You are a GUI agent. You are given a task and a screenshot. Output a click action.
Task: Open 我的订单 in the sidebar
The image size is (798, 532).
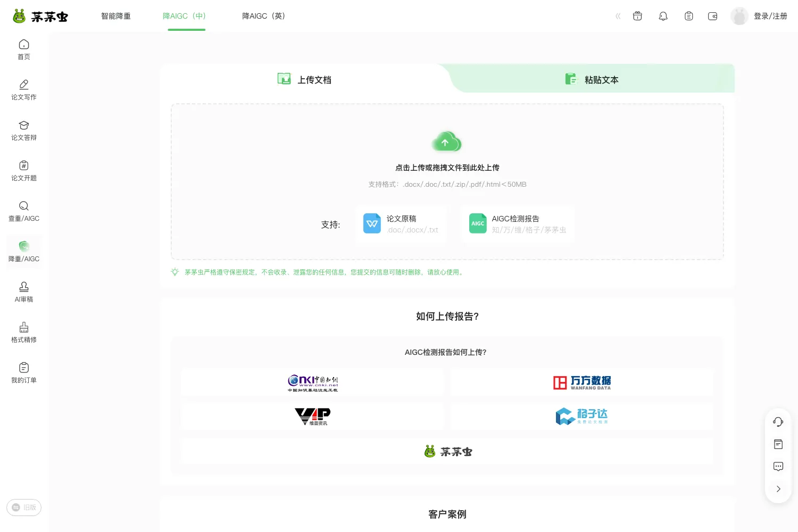point(24,373)
